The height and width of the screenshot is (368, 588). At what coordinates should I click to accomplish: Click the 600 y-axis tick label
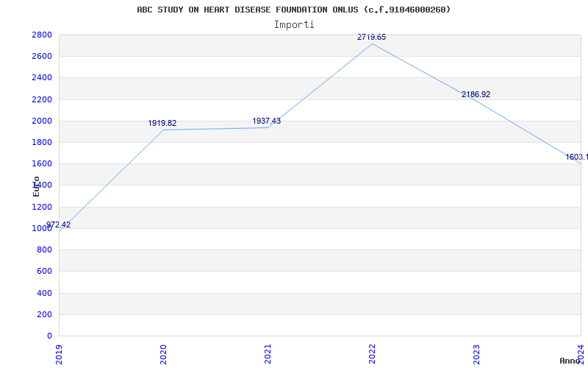point(44,271)
